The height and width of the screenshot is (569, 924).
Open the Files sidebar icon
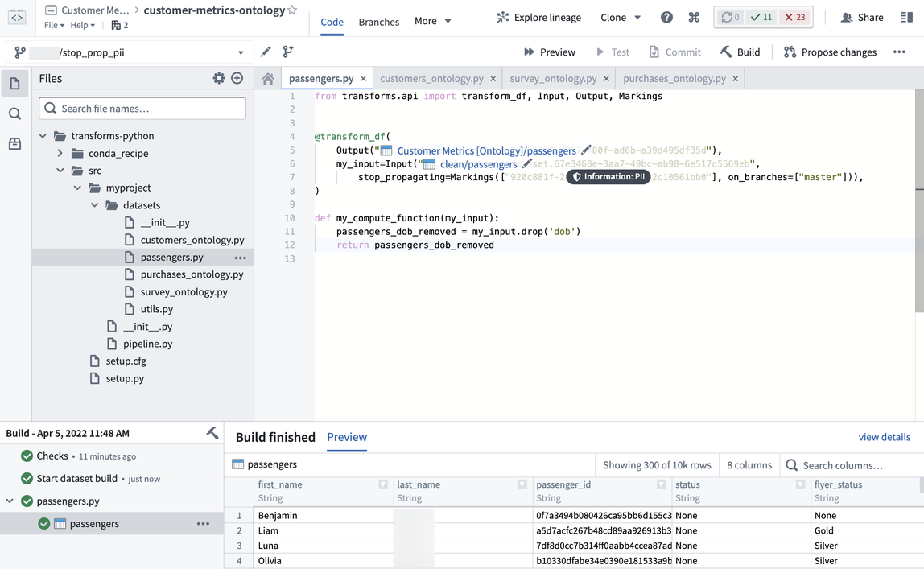(x=14, y=84)
